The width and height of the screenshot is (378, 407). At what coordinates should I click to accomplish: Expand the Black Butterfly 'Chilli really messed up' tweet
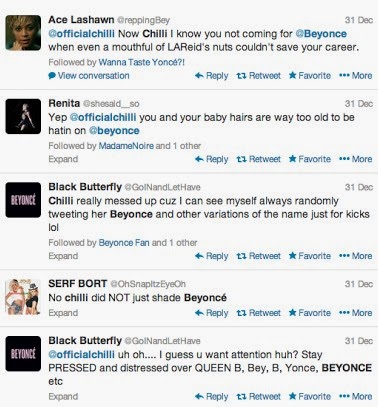tap(63, 256)
